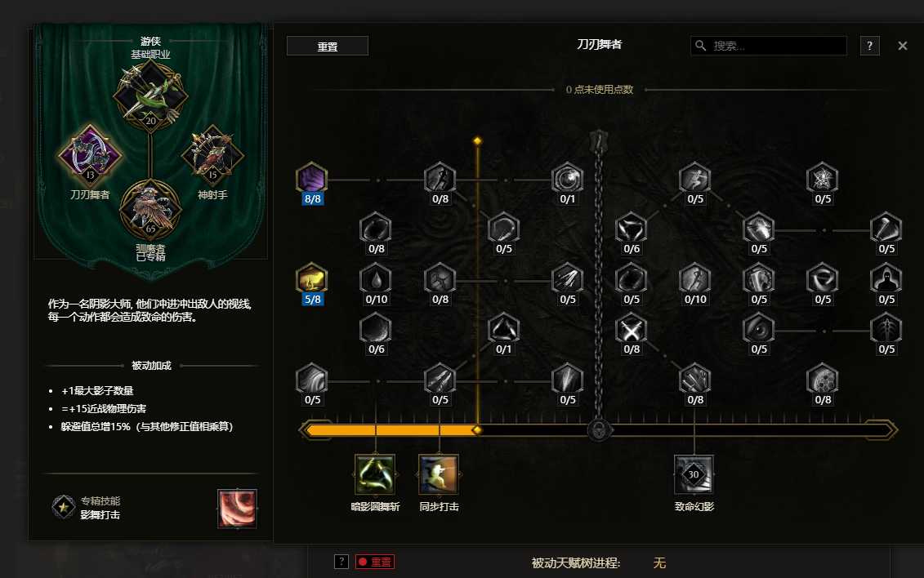This screenshot has width=924, height=578.
Task: Click the red 重置 button at bottom
Action: pos(375,562)
